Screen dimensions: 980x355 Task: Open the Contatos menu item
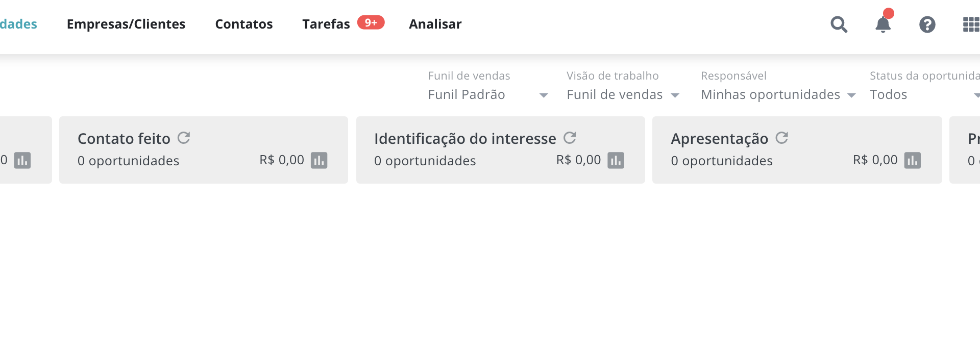[244, 24]
